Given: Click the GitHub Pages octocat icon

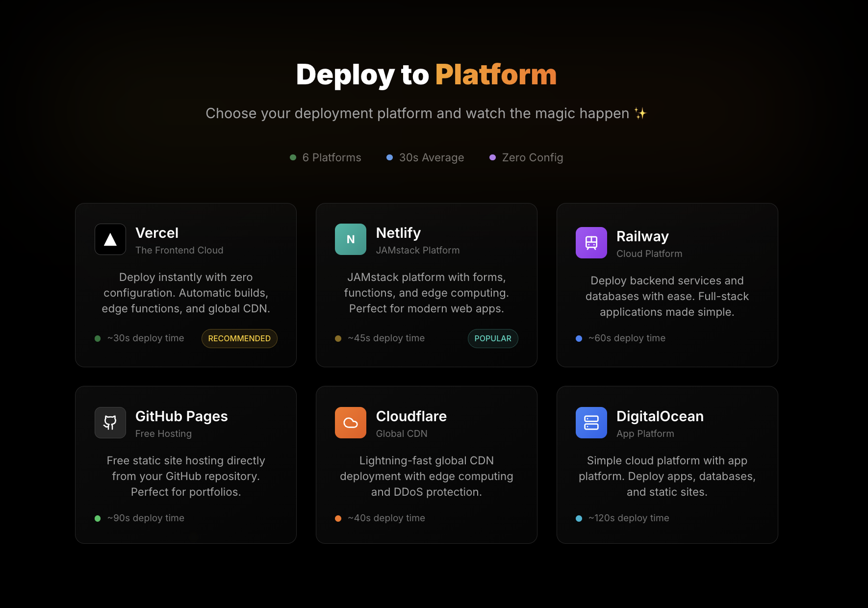Looking at the screenshot, I should click(110, 423).
